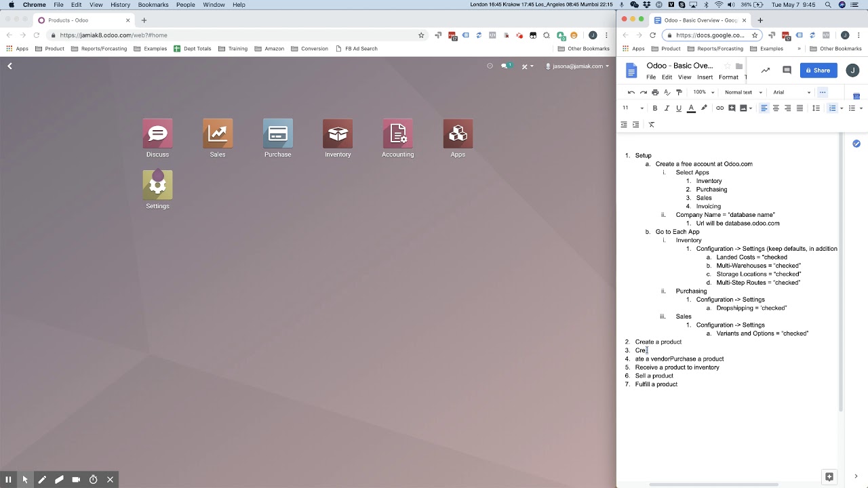Click the insert link icon
This screenshot has width=868, height=488.
[x=720, y=108]
